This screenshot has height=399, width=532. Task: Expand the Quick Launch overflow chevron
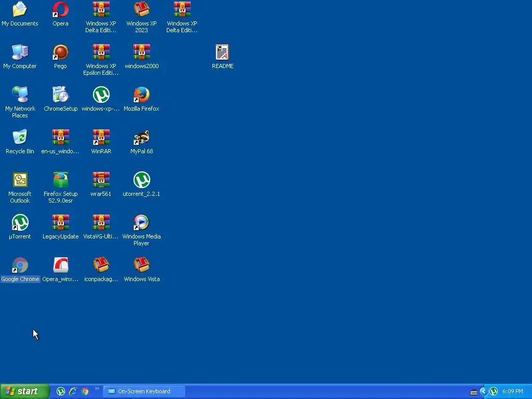click(x=97, y=389)
